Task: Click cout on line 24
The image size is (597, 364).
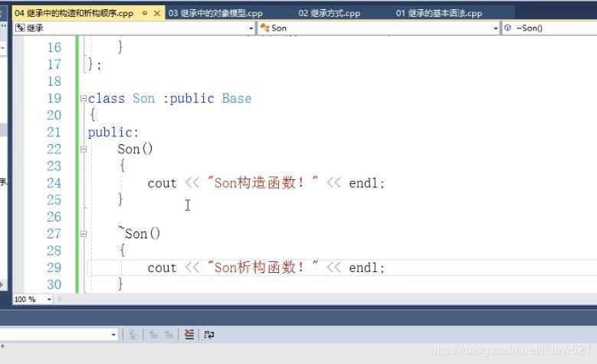Action: 162,183
